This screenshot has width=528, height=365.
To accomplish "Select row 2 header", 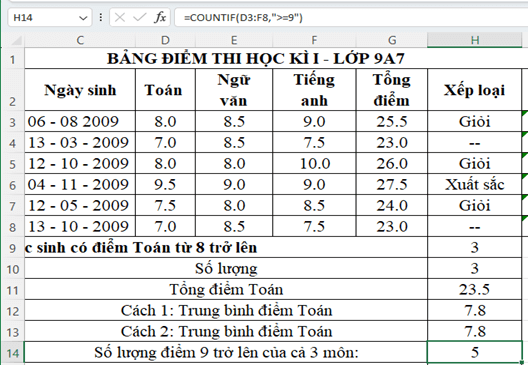I will click(x=12, y=90).
